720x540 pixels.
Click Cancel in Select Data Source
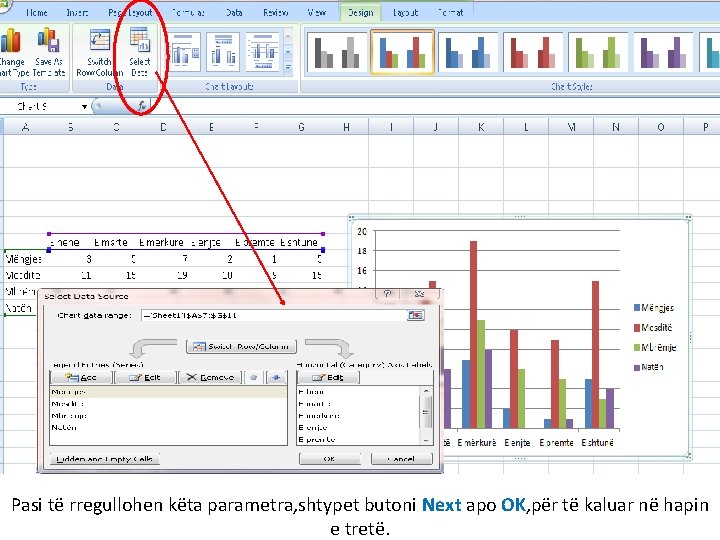[x=402, y=459]
